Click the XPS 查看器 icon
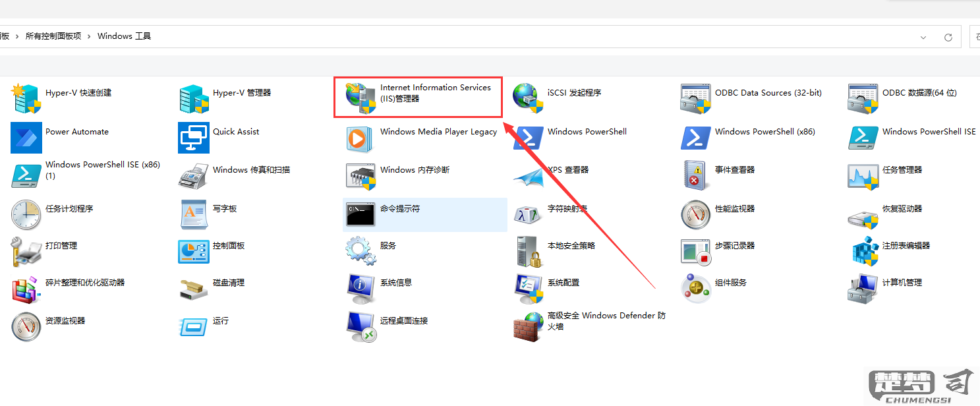This screenshot has width=980, height=406. point(529,176)
